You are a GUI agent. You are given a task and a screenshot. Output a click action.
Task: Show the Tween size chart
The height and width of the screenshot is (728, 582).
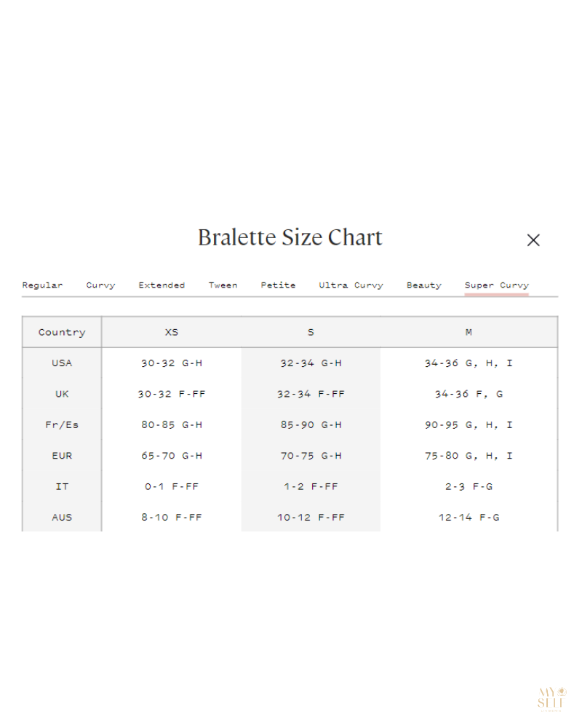pos(223,285)
